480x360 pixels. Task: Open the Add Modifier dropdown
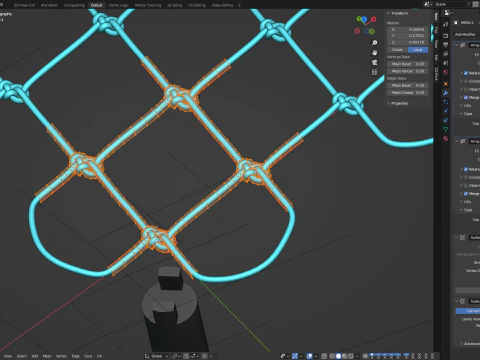pos(466,34)
